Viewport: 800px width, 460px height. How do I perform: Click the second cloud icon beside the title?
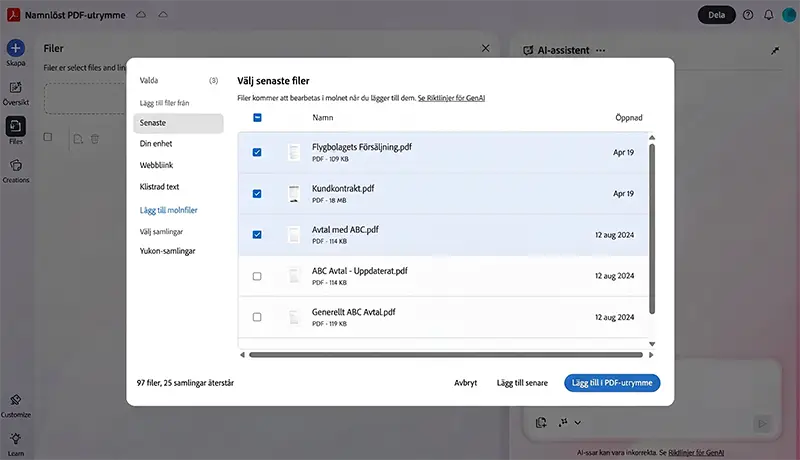point(163,15)
